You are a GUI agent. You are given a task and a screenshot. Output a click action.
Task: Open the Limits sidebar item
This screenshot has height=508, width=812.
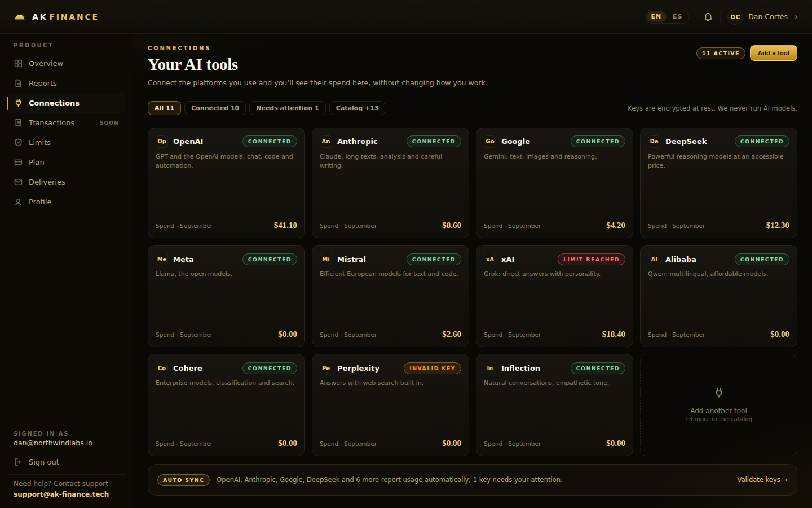coord(66,143)
